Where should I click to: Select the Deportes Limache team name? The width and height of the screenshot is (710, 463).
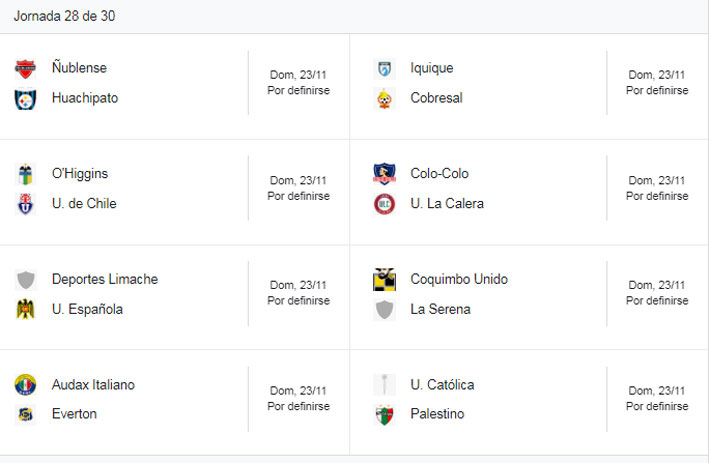tap(105, 279)
